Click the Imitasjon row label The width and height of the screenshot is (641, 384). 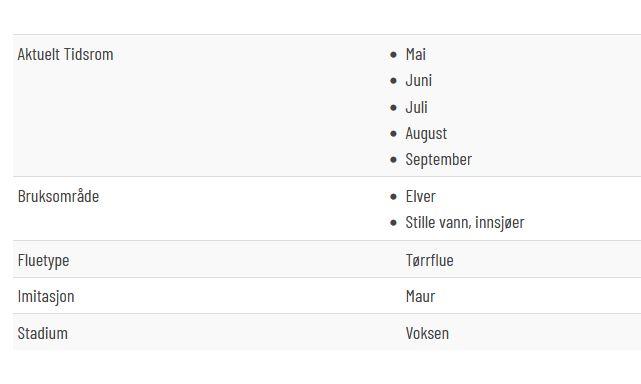(46, 296)
